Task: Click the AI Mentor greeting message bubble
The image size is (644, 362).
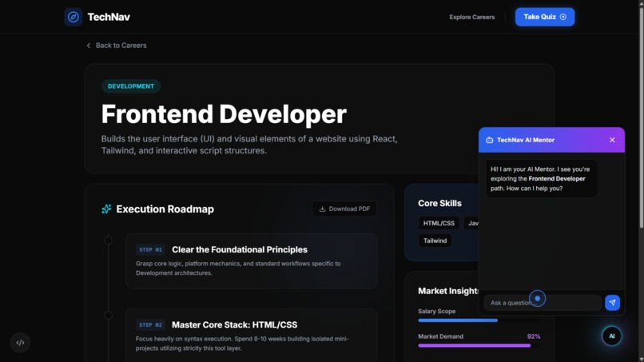Action: (x=541, y=179)
